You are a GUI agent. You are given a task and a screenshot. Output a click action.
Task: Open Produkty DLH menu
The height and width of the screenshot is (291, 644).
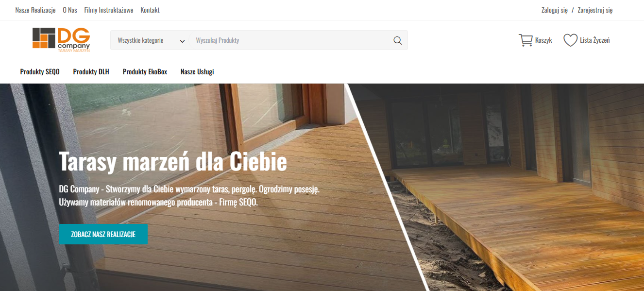tap(91, 72)
